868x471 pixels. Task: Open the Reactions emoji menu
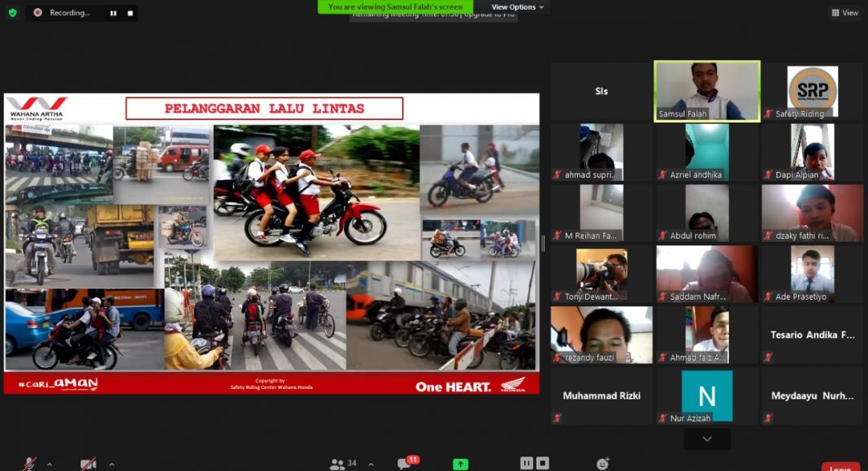click(602, 464)
